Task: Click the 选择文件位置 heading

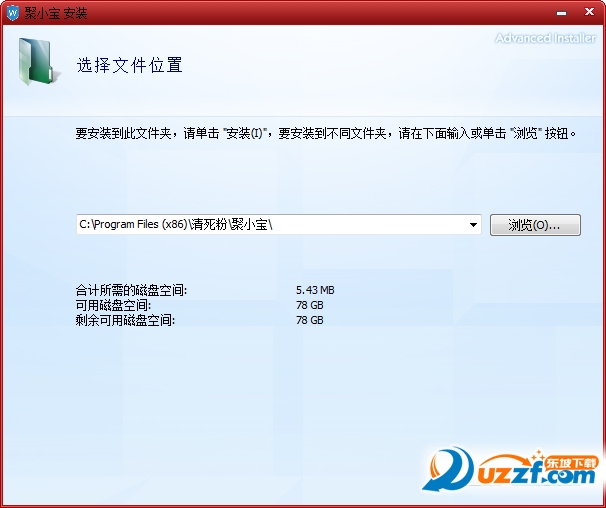Action: coord(129,65)
